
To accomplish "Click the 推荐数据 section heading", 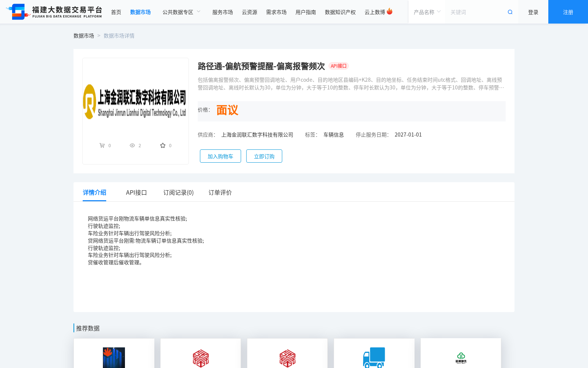I will [88, 328].
